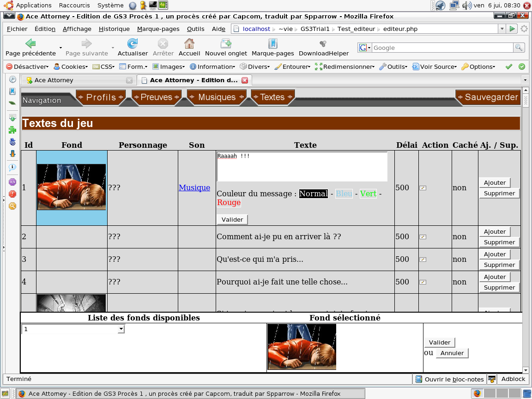
Task: Click the DownloadHelper toolbar icon
Action: [323, 43]
